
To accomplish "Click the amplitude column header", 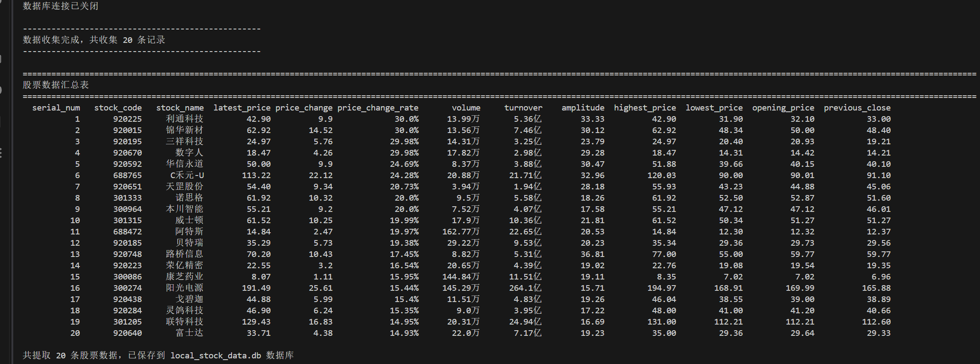I will pyautogui.click(x=583, y=108).
